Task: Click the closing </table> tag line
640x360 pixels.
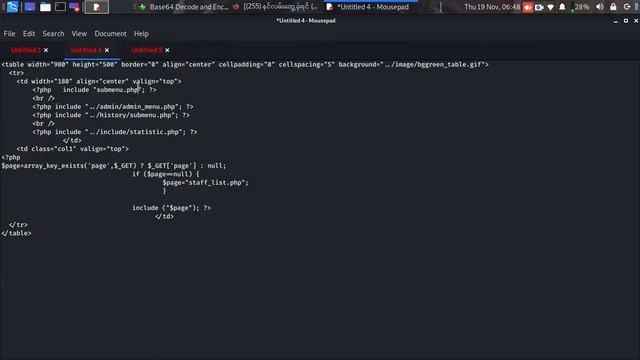Action: coord(16,233)
